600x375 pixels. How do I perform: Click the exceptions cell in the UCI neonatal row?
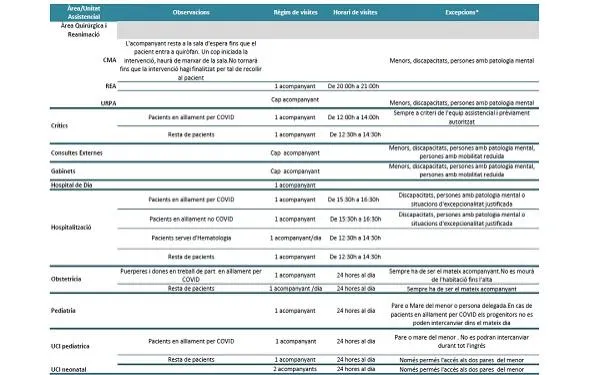(x=462, y=369)
